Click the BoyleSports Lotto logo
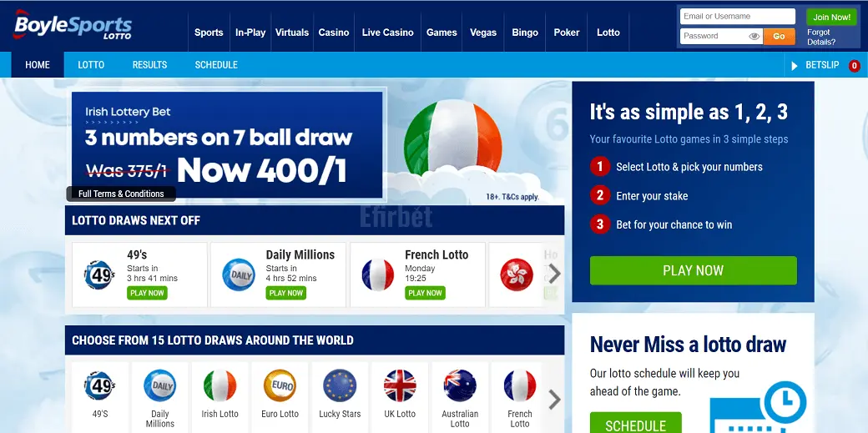The height and width of the screenshot is (433, 868). coord(73,25)
